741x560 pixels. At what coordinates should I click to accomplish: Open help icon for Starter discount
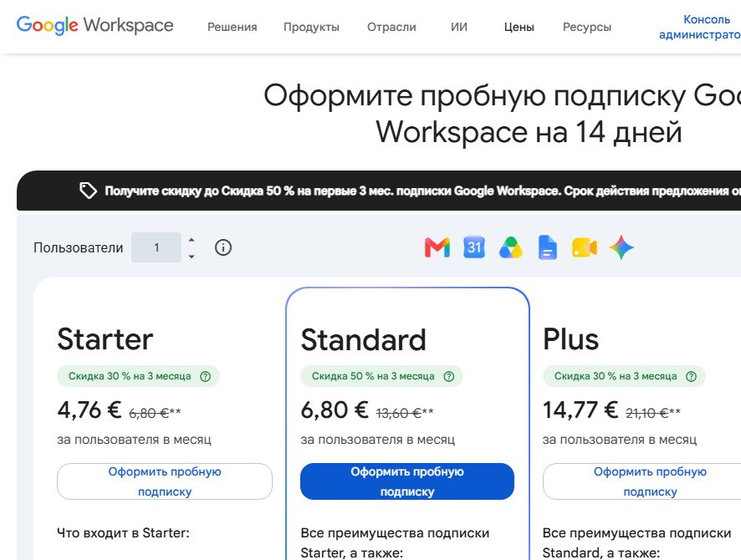tap(205, 376)
